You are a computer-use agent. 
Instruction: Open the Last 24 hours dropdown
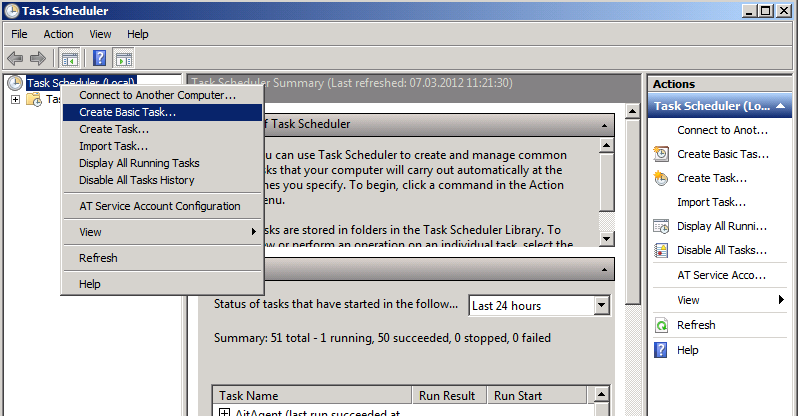[601, 305]
